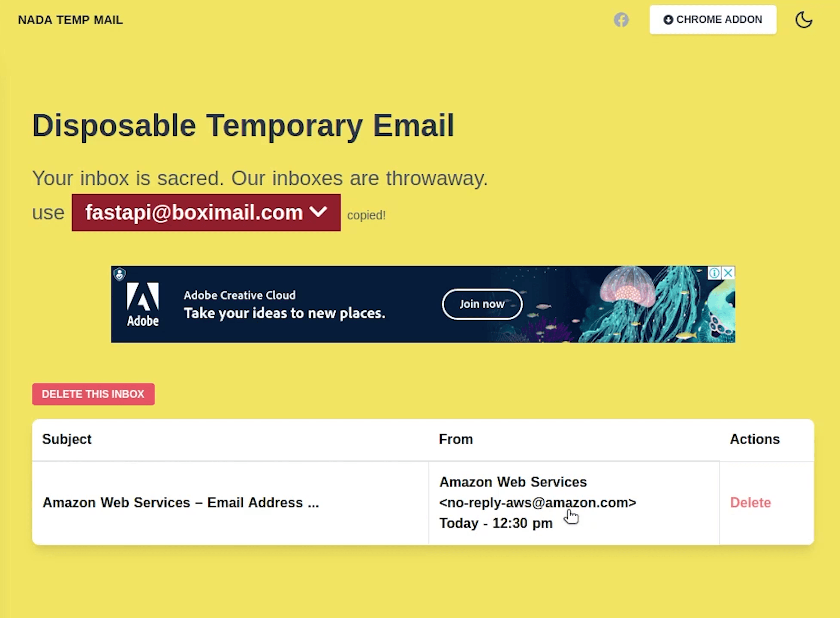
Task: Copy the fastapi@boximail.com address
Action: pyautogui.click(x=194, y=213)
